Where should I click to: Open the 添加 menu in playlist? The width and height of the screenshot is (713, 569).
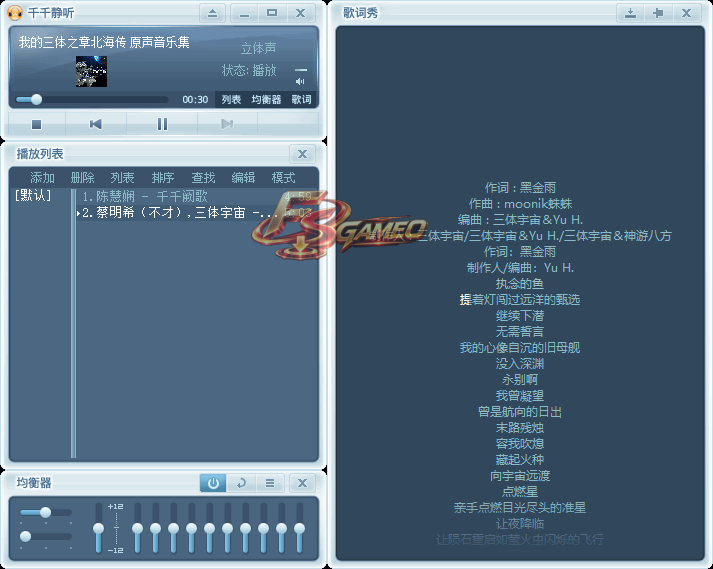(42, 177)
